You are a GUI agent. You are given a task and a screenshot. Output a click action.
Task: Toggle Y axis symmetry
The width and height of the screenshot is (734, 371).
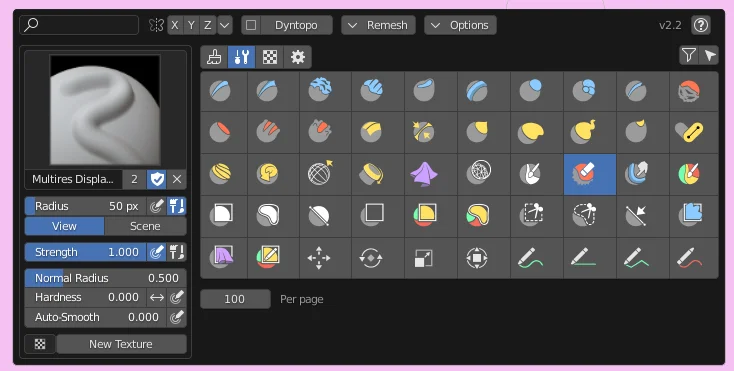[x=191, y=25]
